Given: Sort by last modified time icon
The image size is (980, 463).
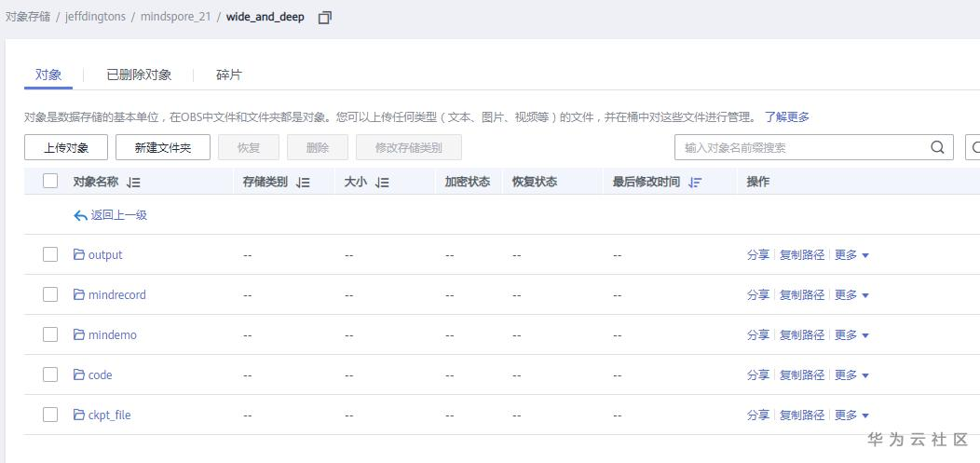Looking at the screenshot, I should (x=694, y=183).
